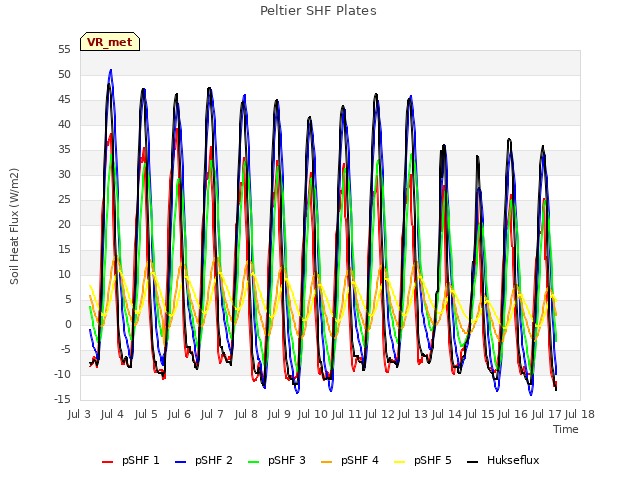Click the yellow pSHF 5 legend swatch
This screenshot has height=480, width=640.
pyautogui.click(x=400, y=462)
